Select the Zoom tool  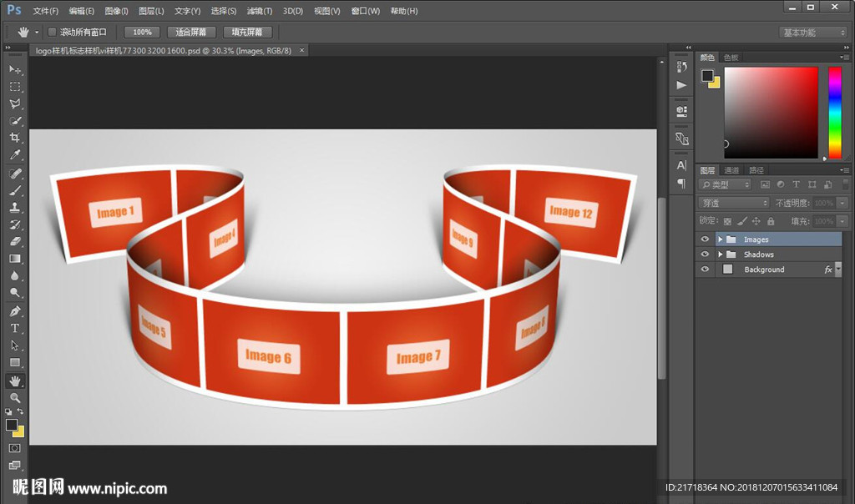(x=15, y=398)
